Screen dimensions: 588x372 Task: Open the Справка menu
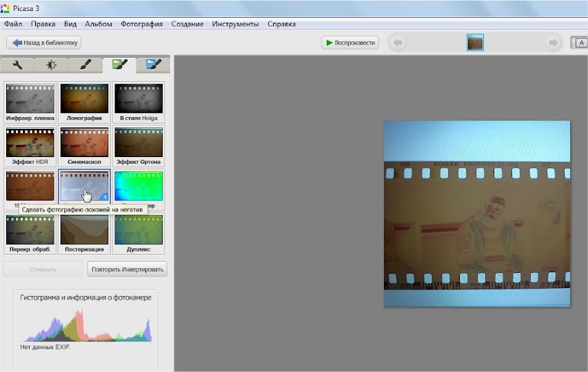coord(282,24)
